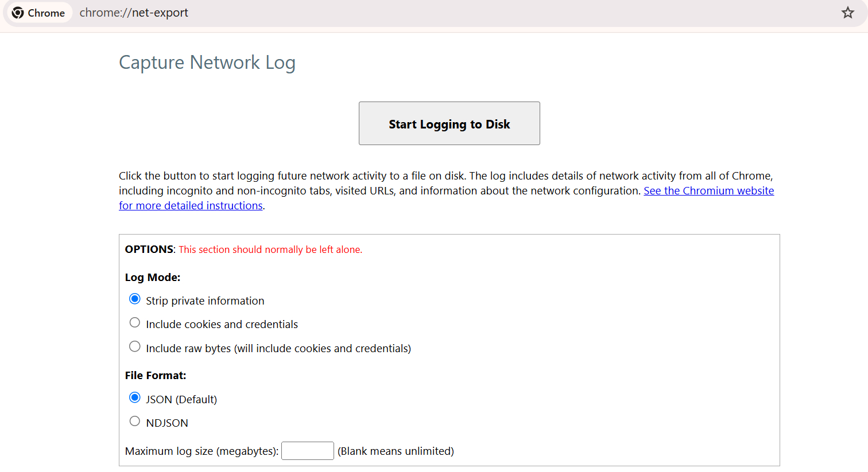The width and height of the screenshot is (868, 472).
Task: Click the "Chrome" site chip label
Action: (x=46, y=13)
